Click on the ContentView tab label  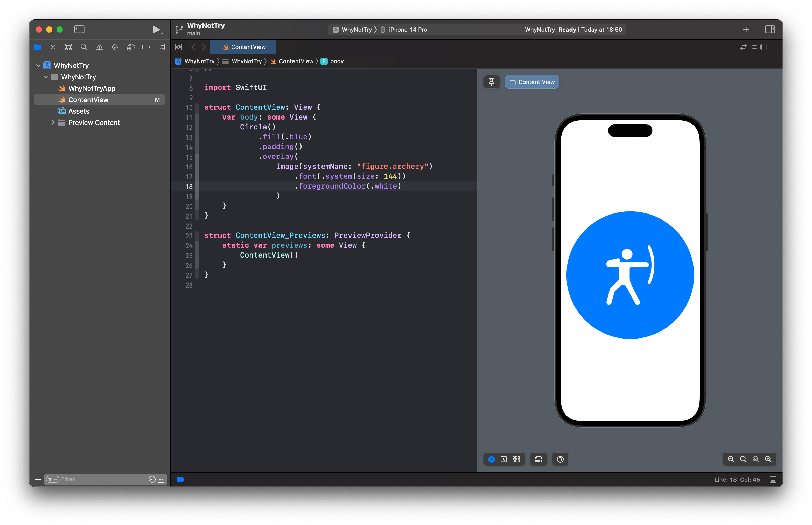click(248, 47)
